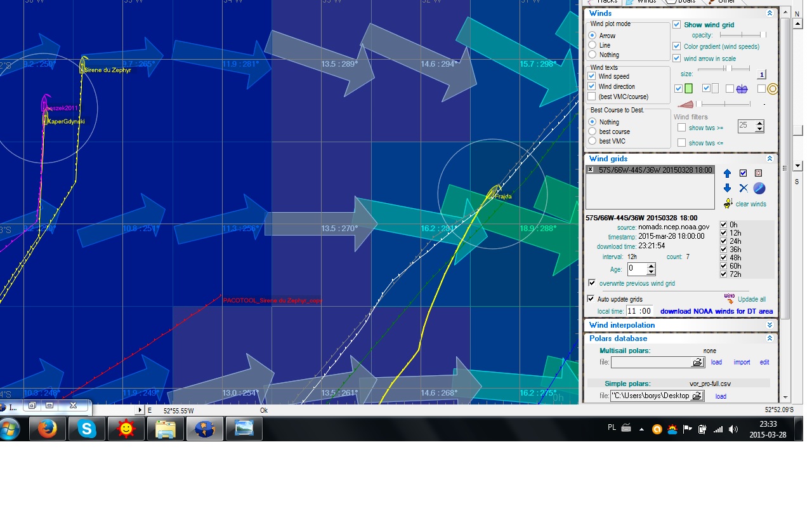Click the clear winds link
Viewport: 812px width, 508px height.
[x=750, y=204]
